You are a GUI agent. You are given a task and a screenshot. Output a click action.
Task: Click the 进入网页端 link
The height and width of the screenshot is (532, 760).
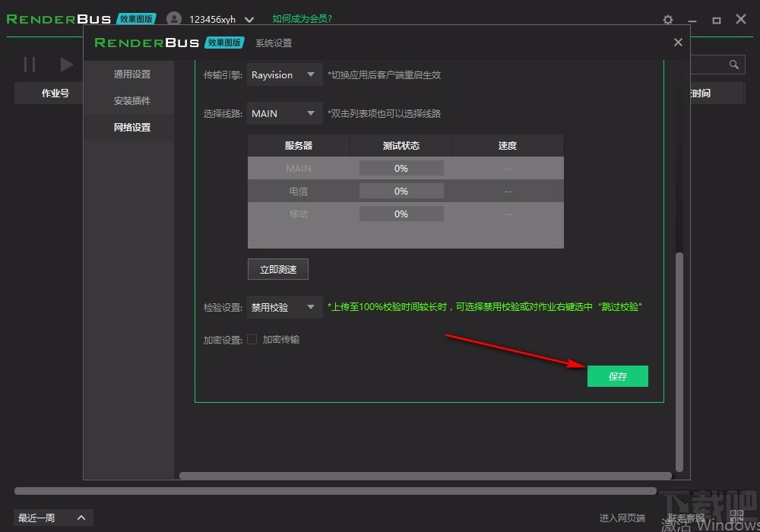pos(622,518)
